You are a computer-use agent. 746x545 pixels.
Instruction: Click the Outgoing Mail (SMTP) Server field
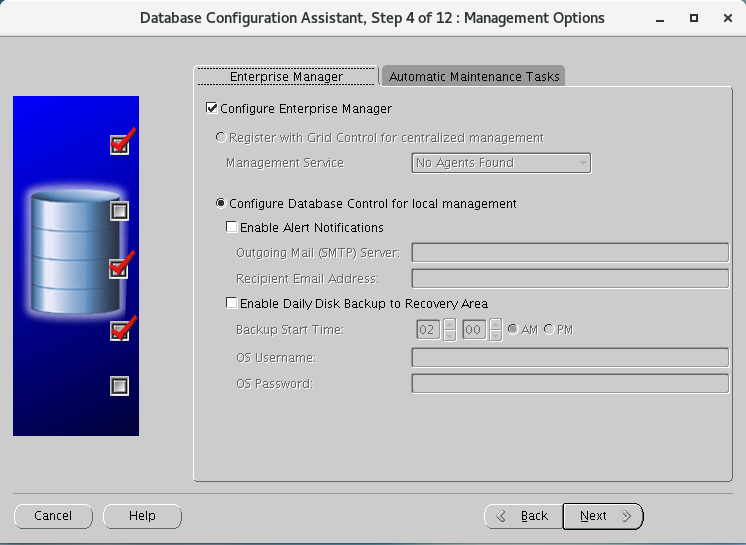pyautogui.click(x=570, y=253)
